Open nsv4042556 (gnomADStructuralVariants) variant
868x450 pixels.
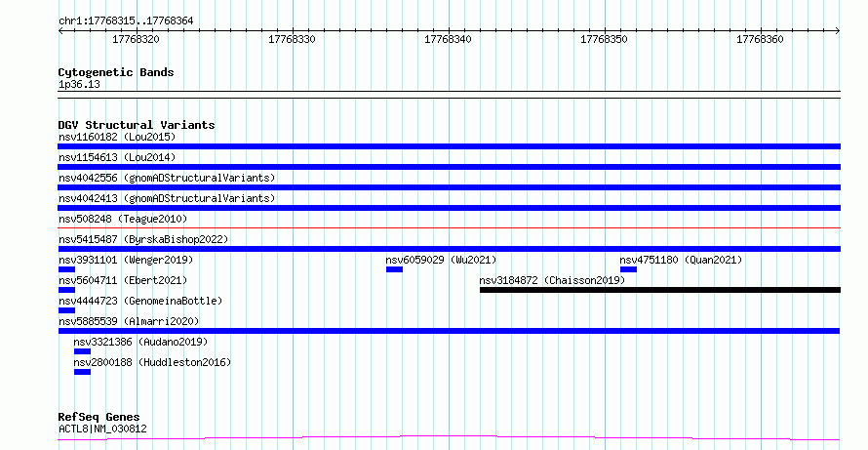coord(167,178)
